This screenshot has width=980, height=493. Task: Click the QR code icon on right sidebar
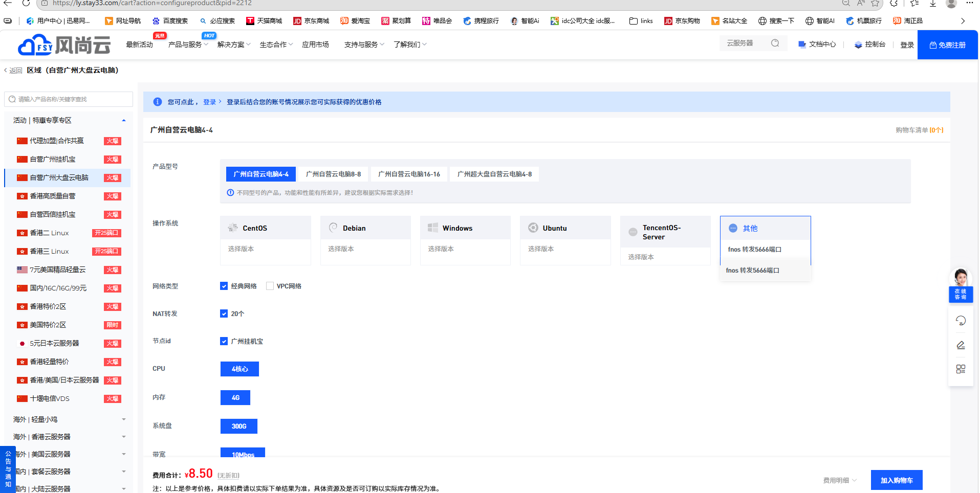pos(961,369)
